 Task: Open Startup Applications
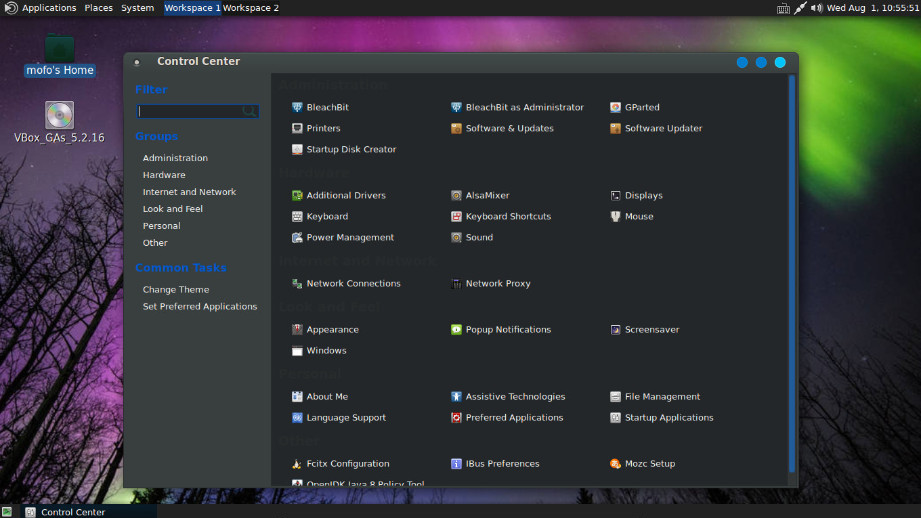[662, 418]
